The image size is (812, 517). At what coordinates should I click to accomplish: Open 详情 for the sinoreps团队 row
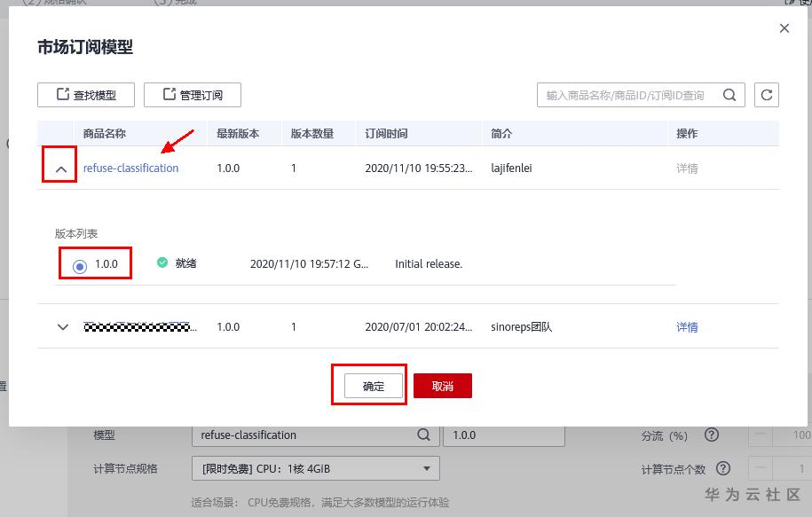pos(687,327)
